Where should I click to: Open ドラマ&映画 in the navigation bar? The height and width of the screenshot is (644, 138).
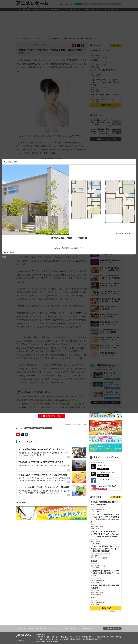[35, 10]
